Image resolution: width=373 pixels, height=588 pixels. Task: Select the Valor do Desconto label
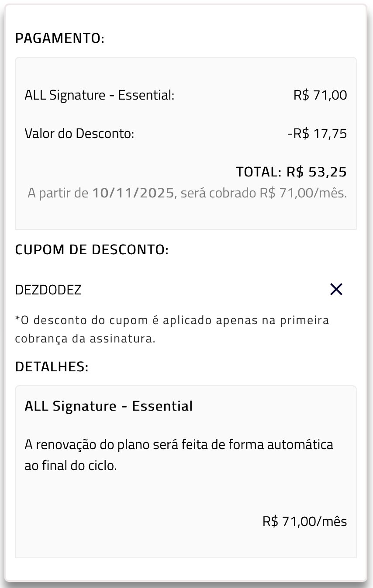[x=79, y=133]
